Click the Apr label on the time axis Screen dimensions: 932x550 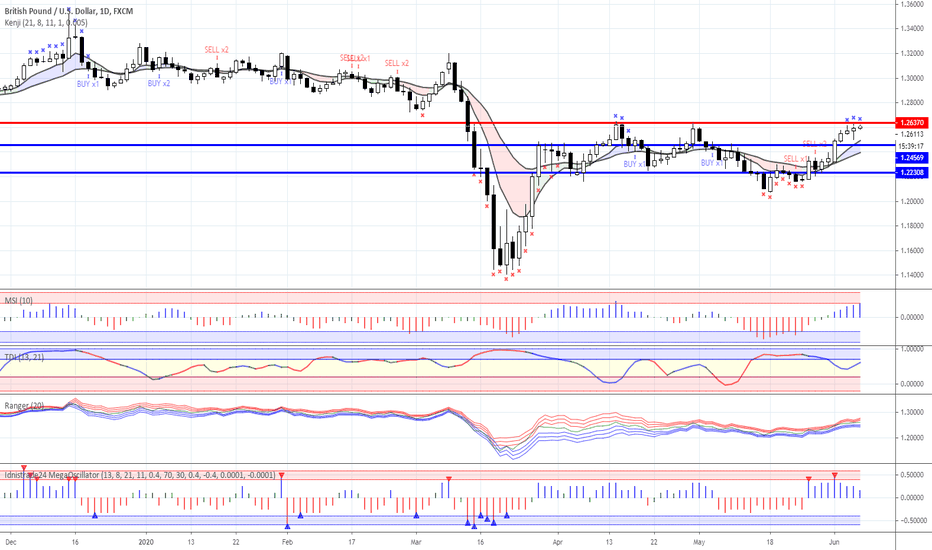pos(557,542)
